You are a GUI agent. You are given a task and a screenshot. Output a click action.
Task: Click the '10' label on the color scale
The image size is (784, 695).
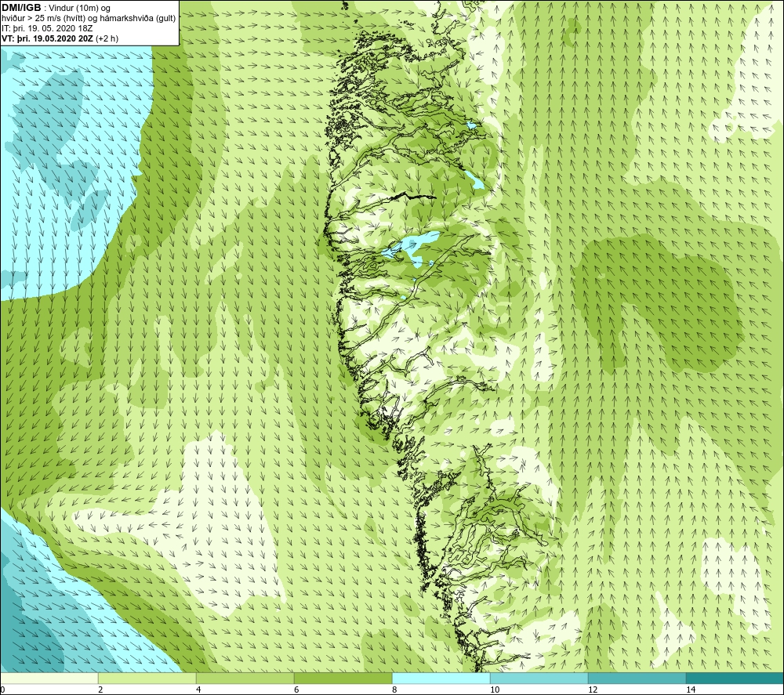[495, 690]
